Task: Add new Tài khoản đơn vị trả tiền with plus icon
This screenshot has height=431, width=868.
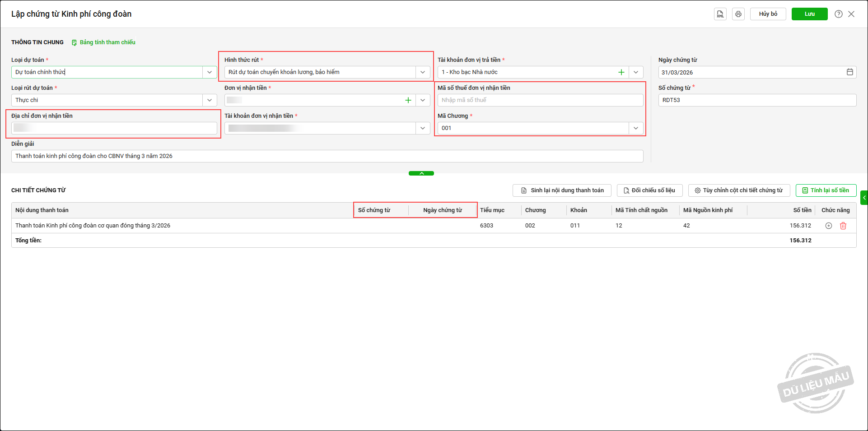Action: (621, 72)
